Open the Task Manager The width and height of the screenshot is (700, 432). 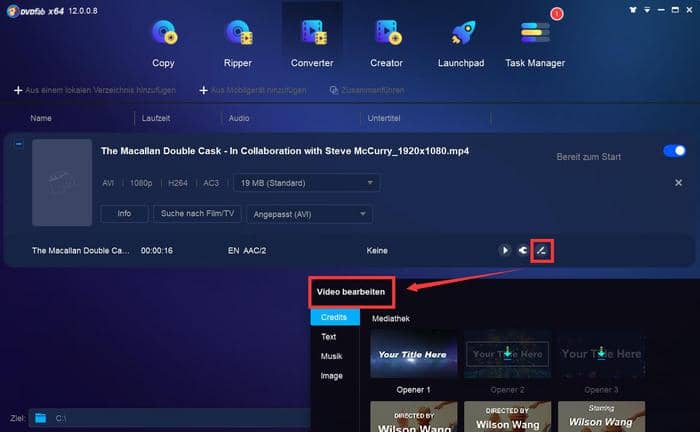click(x=535, y=43)
